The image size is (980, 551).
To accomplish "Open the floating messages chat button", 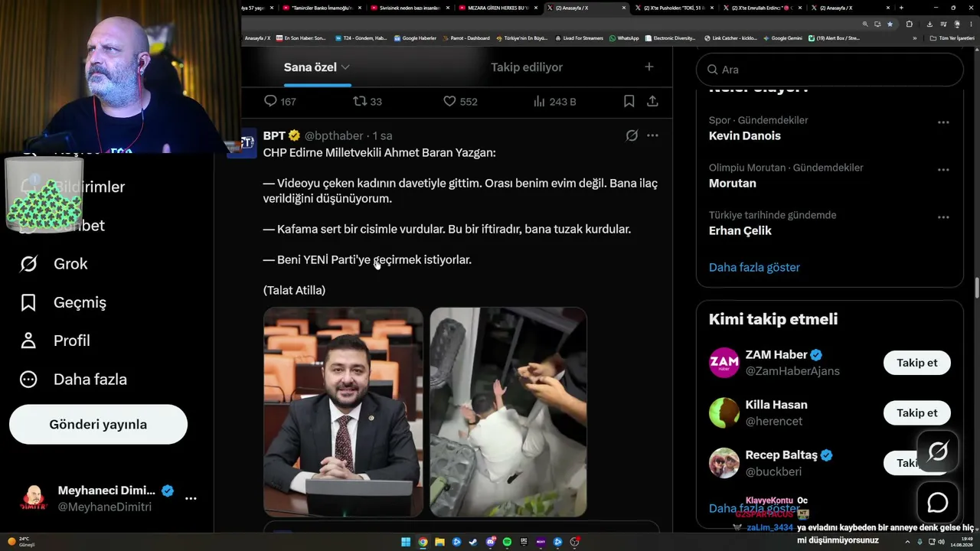I will tap(938, 503).
